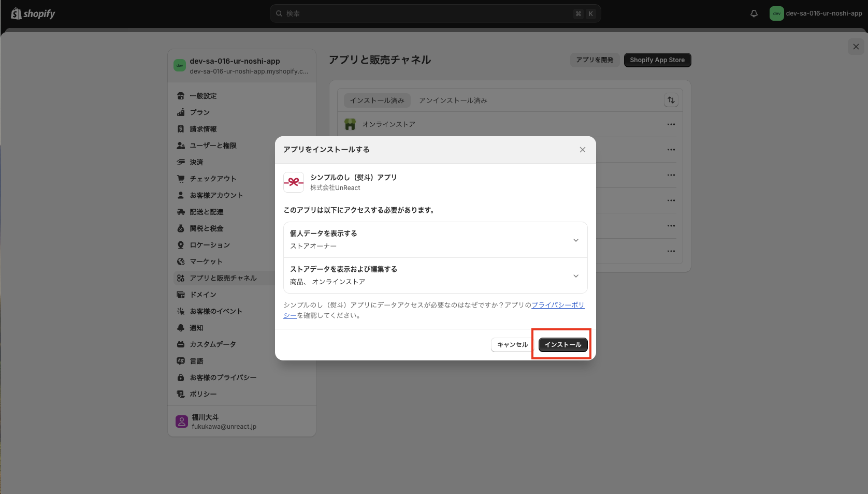Open the 福川大斗 user profile
This screenshot has width=868, height=494.
(242, 422)
